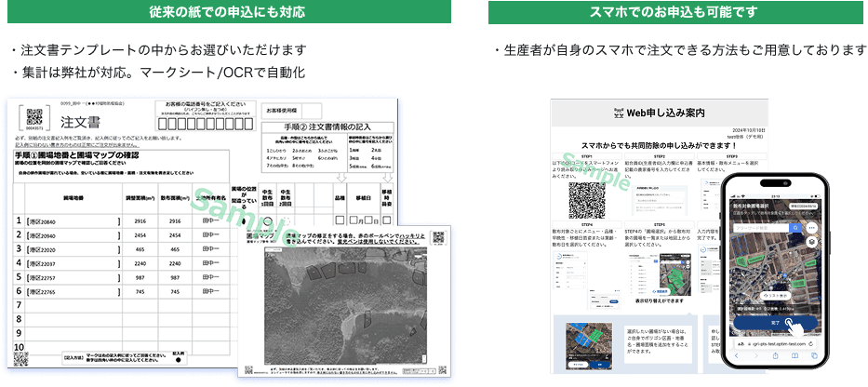Viewport: 868px width, 387px height.
Task: Click the green スマホでのお申込も可能です header
Action: [x=678, y=11]
